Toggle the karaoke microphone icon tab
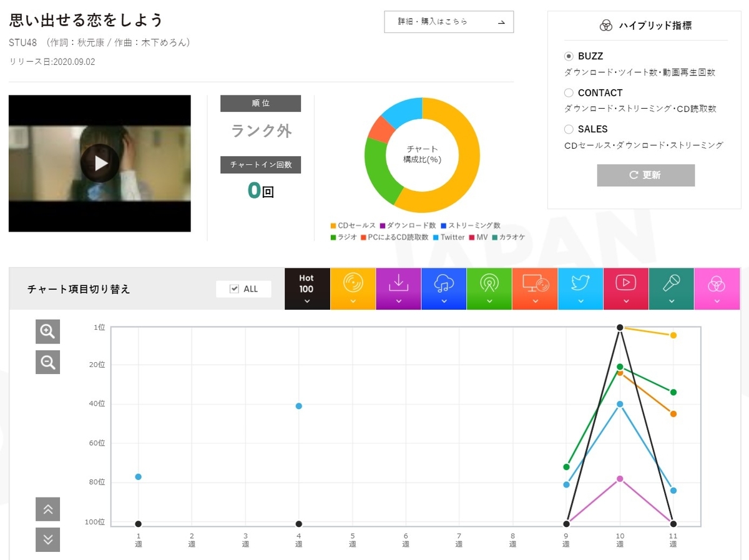Viewport: 749px width, 560px height. click(x=672, y=288)
